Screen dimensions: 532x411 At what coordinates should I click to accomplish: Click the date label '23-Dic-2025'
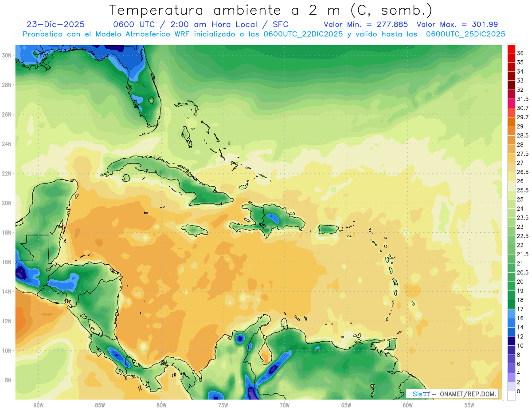[x=55, y=24]
